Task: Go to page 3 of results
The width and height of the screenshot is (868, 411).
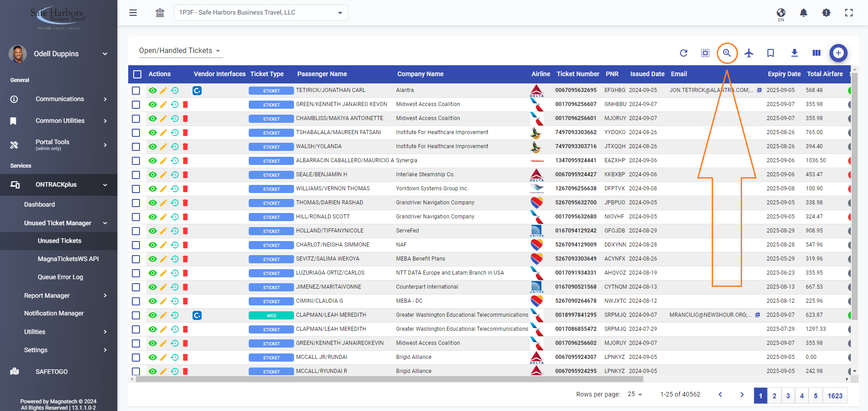Action: tap(788, 396)
